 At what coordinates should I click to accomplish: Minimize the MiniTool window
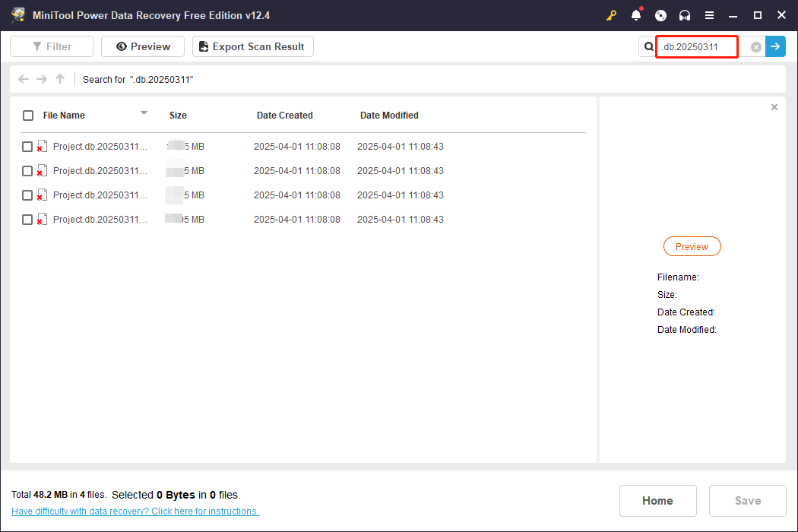point(733,15)
